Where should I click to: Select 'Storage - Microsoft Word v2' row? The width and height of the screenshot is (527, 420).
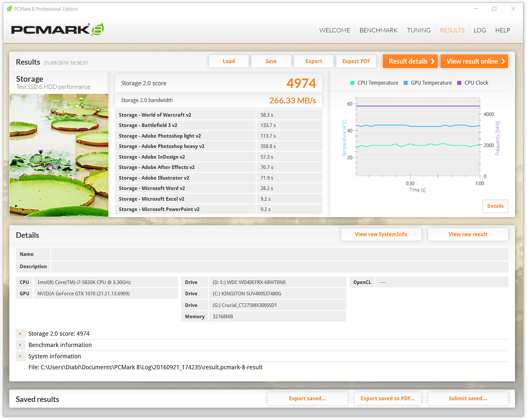pyautogui.click(x=219, y=188)
